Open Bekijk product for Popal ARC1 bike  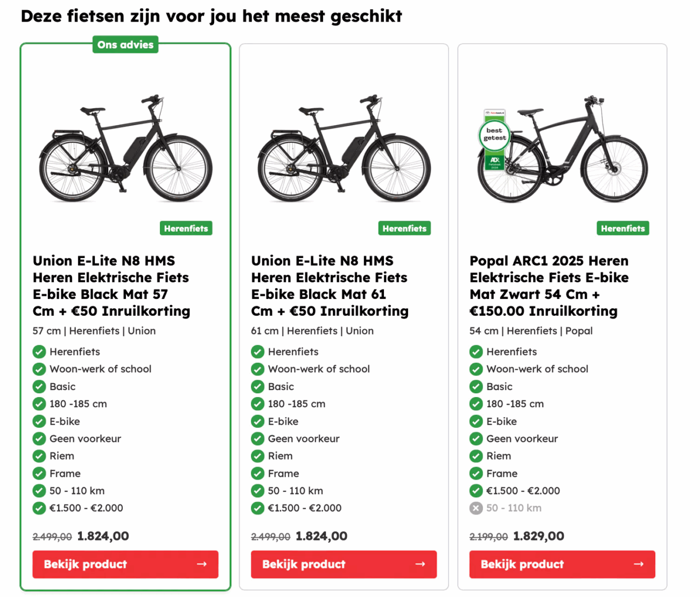(x=562, y=564)
